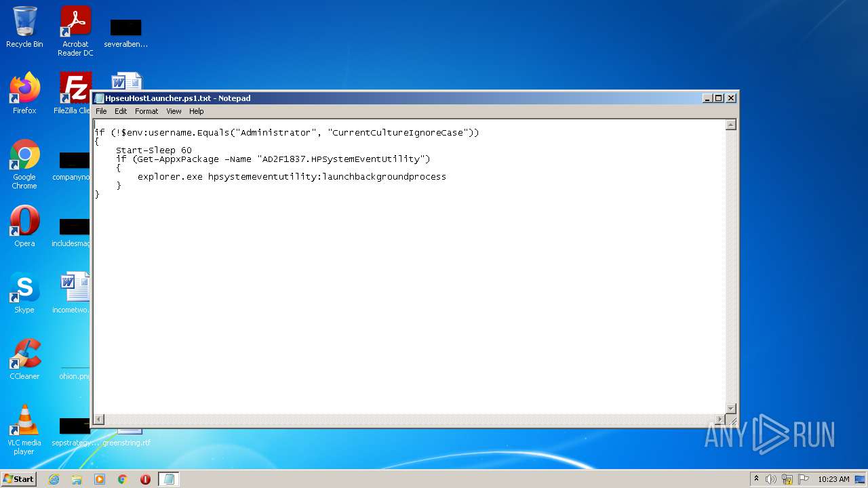
Task: Open Internet Explorer from taskbar
Action: [x=54, y=479]
